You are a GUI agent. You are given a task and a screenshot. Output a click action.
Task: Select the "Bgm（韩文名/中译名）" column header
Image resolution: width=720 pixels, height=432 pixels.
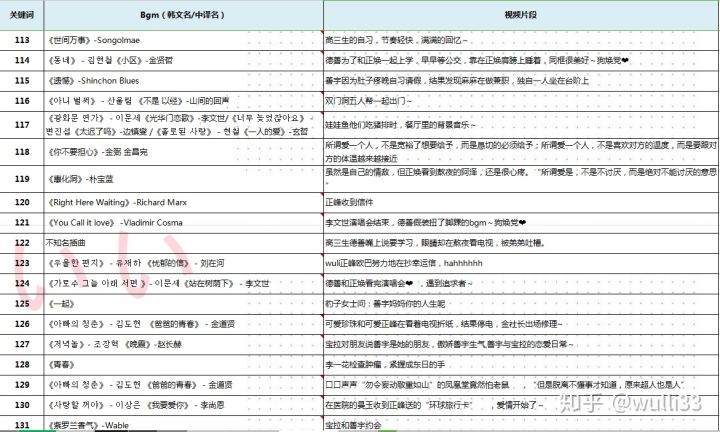click(x=183, y=15)
